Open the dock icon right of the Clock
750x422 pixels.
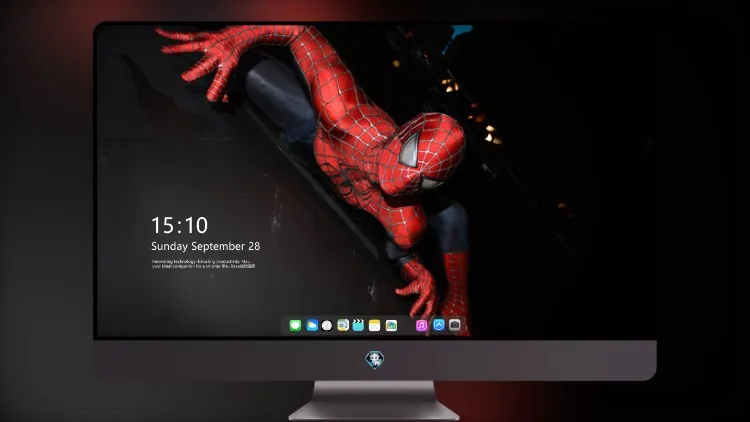point(343,326)
